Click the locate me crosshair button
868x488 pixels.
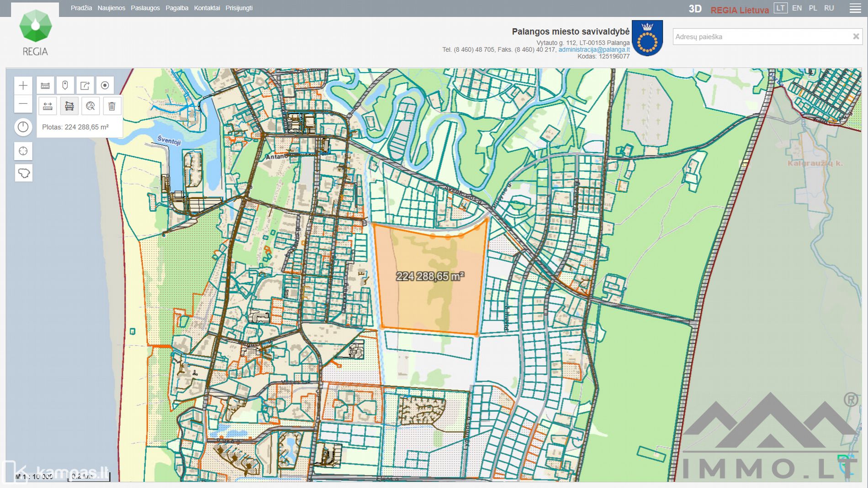[23, 151]
